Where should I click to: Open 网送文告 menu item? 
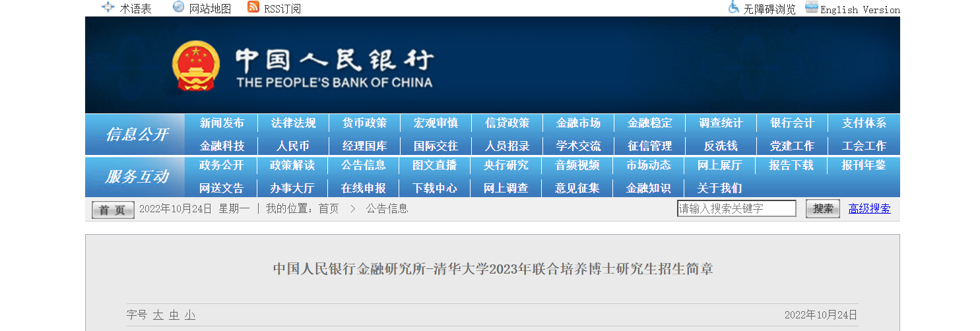pyautogui.click(x=222, y=188)
